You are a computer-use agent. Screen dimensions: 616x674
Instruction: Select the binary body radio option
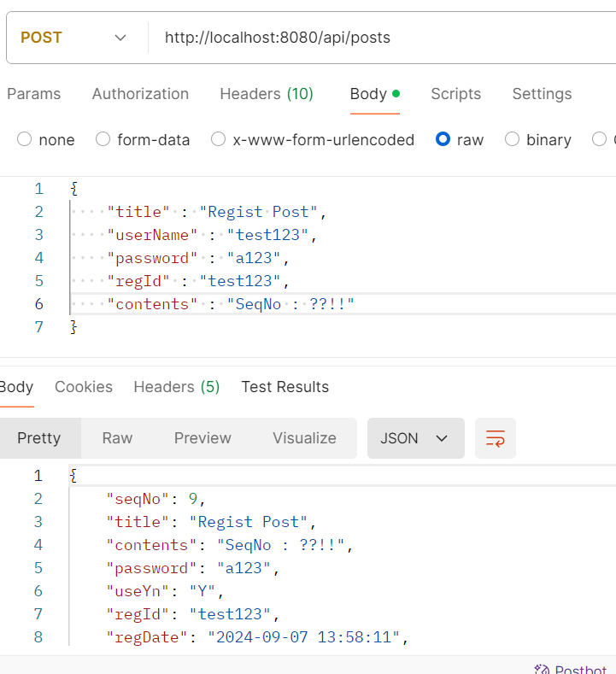pos(513,139)
